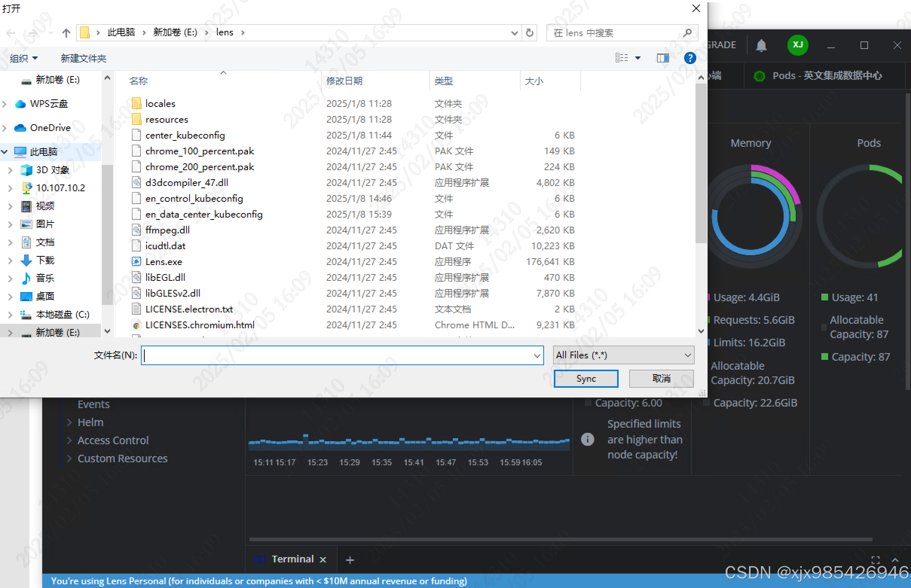The height and width of the screenshot is (588, 911).
Task: Click the new terminal tab plus icon
Action: pyautogui.click(x=350, y=560)
